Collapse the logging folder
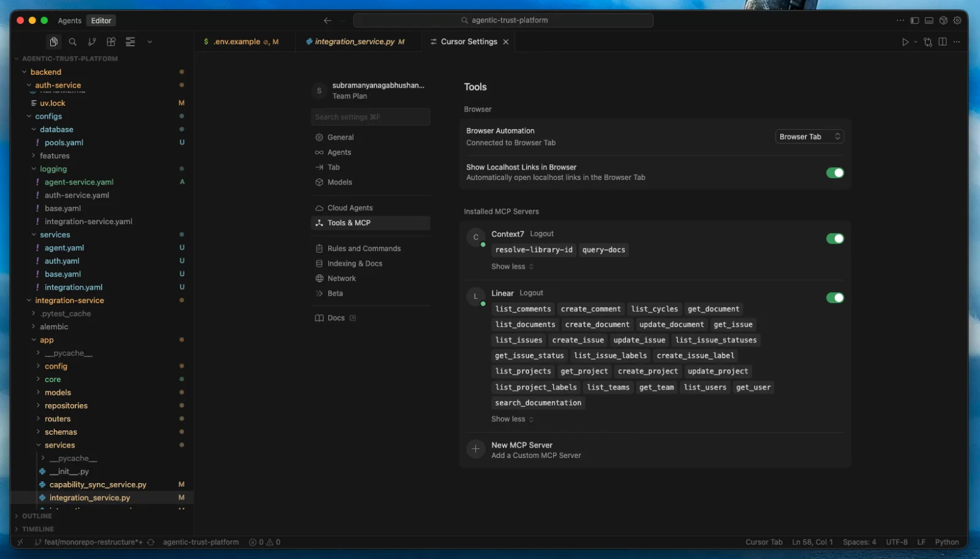 53,169
